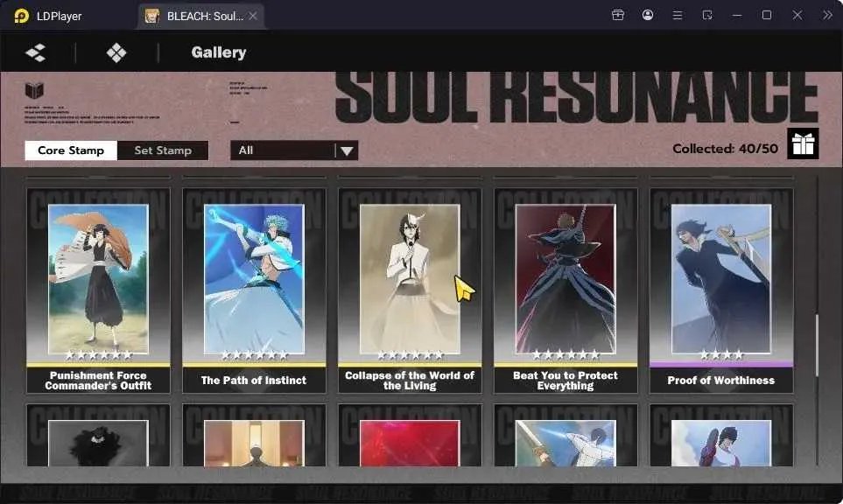
Task: Maximize the LDPlayer window
Action: click(x=767, y=15)
